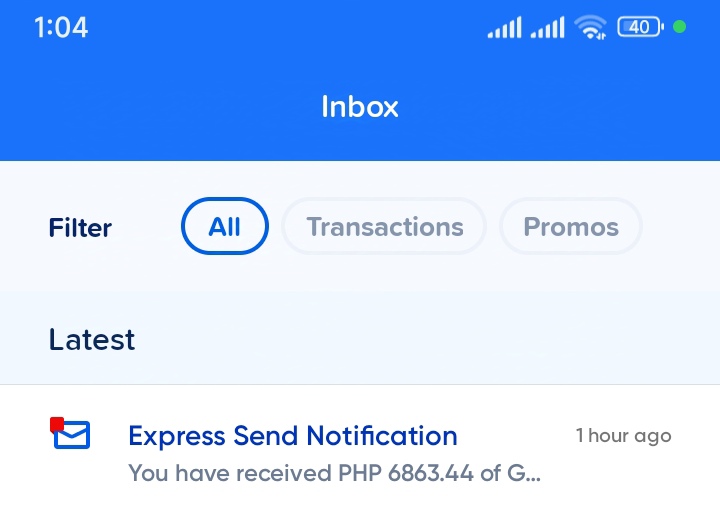Tap the Latest section heading
This screenshot has width=720, height=518.
[x=92, y=340]
